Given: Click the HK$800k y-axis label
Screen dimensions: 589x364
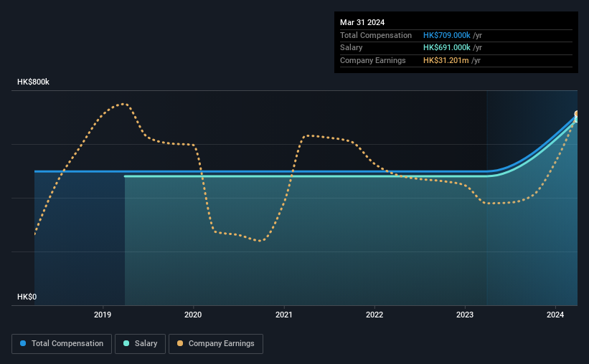Looking at the screenshot, I should click(33, 82).
